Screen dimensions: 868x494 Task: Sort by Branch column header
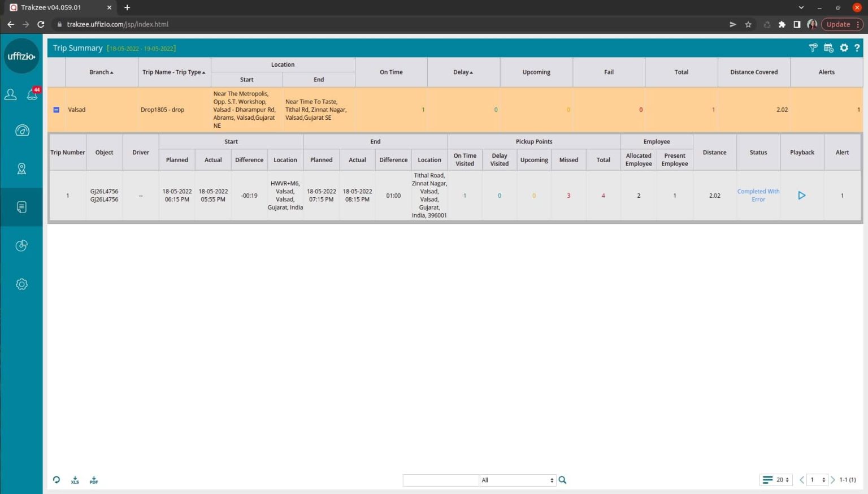[x=101, y=72]
